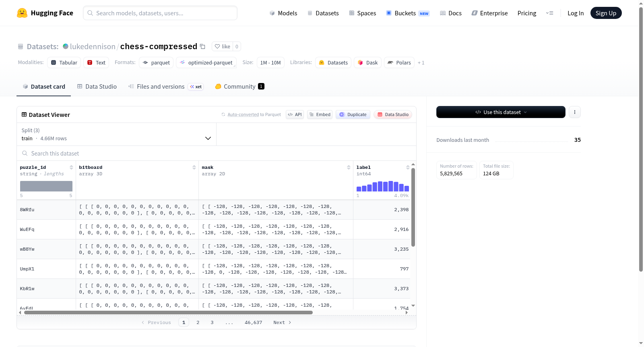Screen dimensions: 644x347
Task: Select the parquet format tag
Action: [x=156, y=62]
